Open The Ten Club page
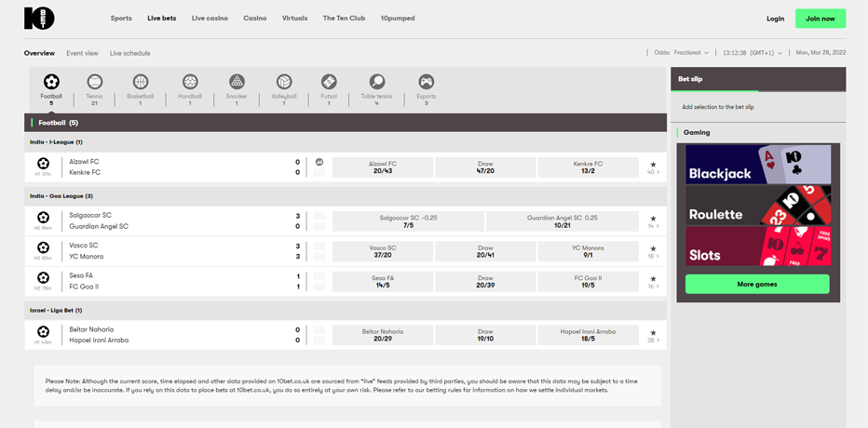868x428 pixels. coord(344,19)
